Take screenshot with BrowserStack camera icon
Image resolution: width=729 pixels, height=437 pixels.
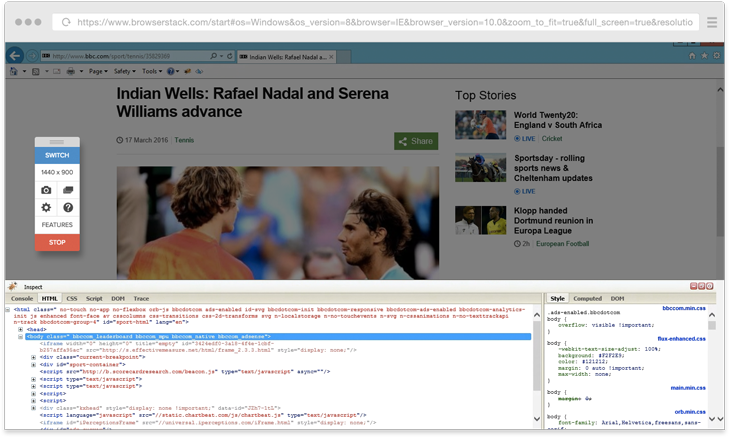(46, 190)
